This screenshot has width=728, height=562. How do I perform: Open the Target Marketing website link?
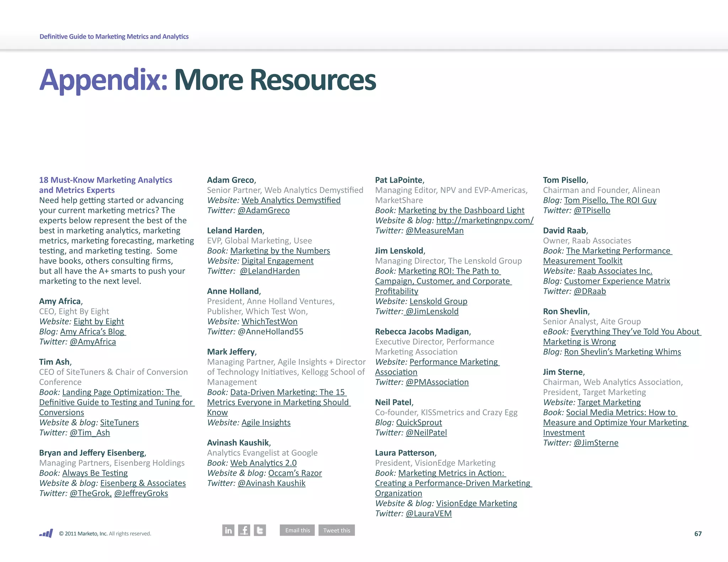[x=609, y=402]
